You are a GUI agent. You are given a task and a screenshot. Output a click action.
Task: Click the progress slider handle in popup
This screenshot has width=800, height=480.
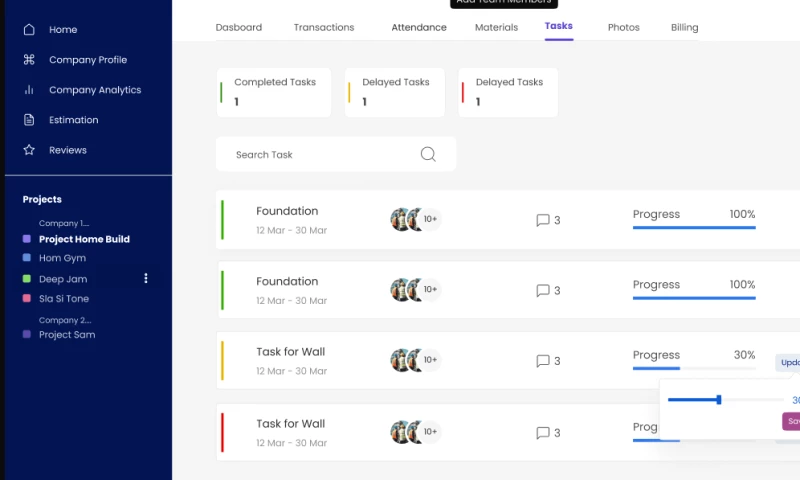point(718,399)
